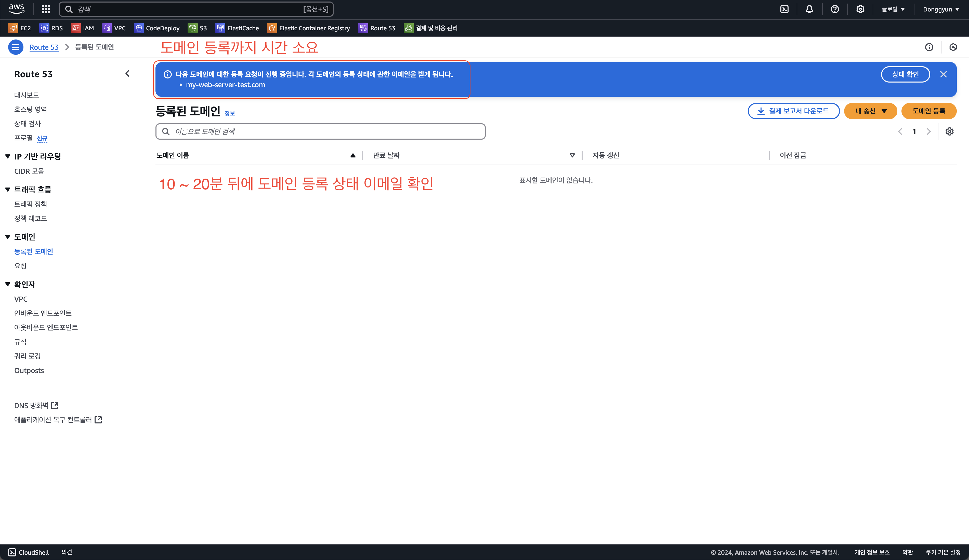Dismiss the blue registration banner

[943, 74]
